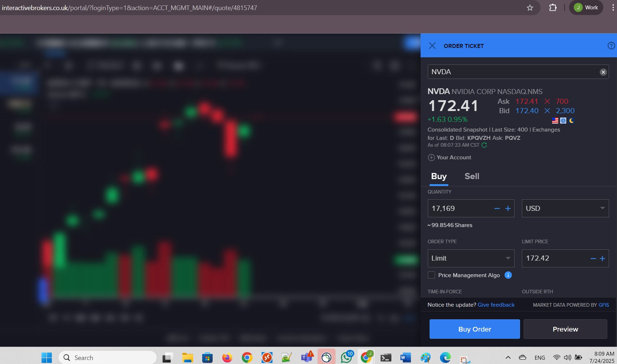
Task: Decrease the limit price with minus
Action: click(x=593, y=259)
